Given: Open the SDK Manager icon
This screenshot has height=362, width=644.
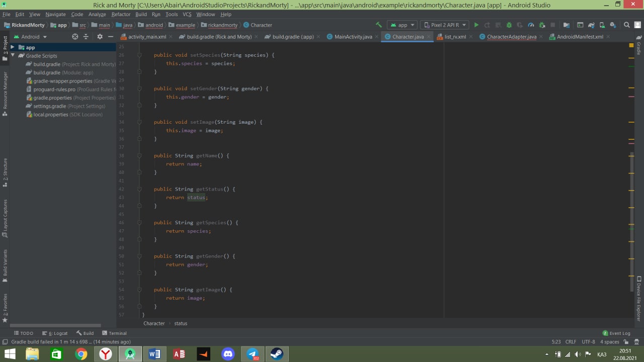Looking at the screenshot, I should 612,25.
